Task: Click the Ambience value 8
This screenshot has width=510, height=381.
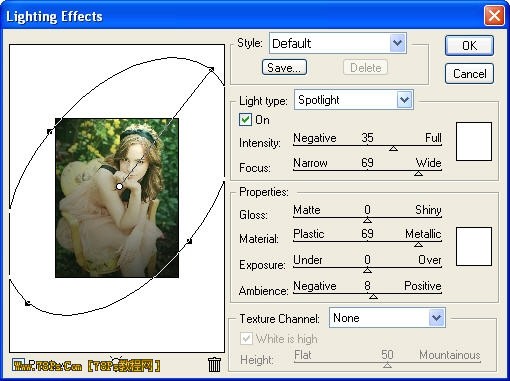Action: [367, 286]
